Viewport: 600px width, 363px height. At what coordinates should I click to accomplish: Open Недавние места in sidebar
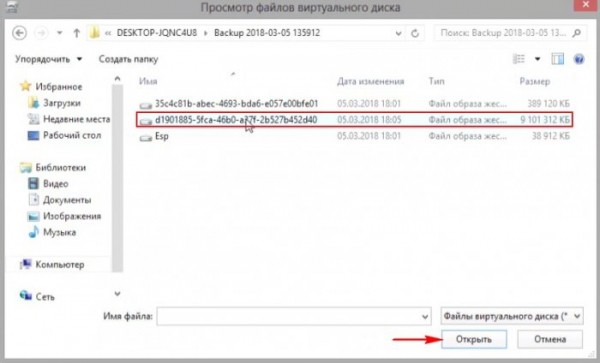click(x=77, y=119)
